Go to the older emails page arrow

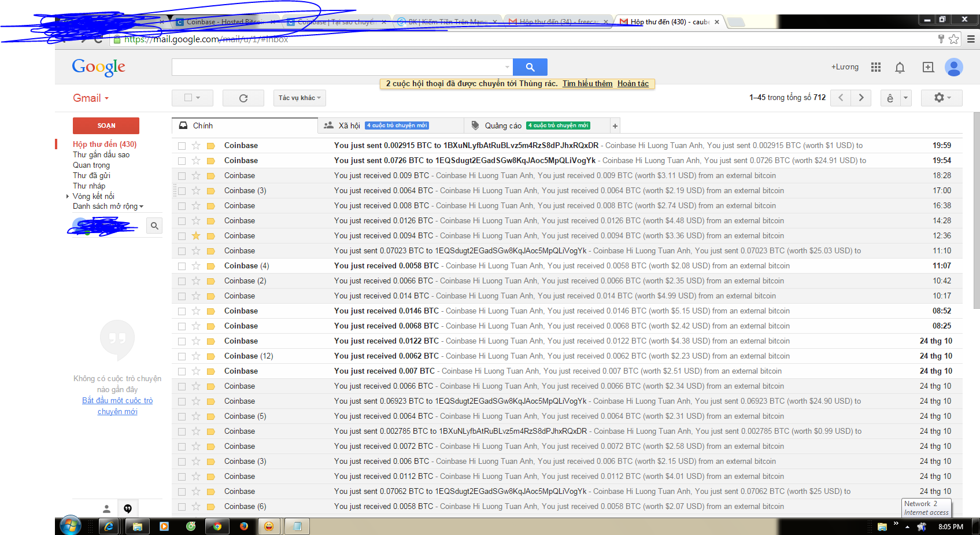click(x=861, y=98)
